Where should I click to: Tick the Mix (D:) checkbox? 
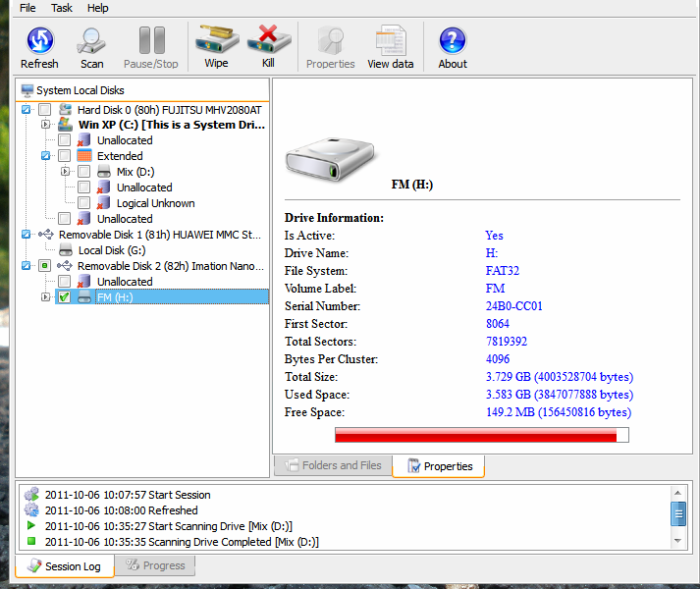click(x=83, y=172)
